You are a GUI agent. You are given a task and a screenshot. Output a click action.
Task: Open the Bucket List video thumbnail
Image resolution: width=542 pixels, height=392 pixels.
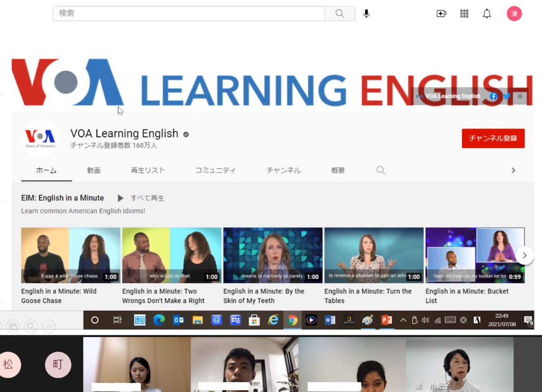475,255
